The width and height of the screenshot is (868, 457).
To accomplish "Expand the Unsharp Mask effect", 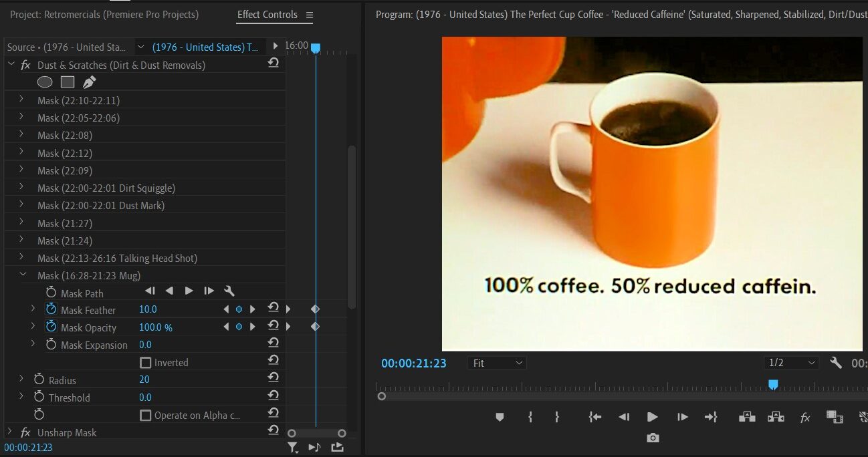I will pyautogui.click(x=10, y=432).
